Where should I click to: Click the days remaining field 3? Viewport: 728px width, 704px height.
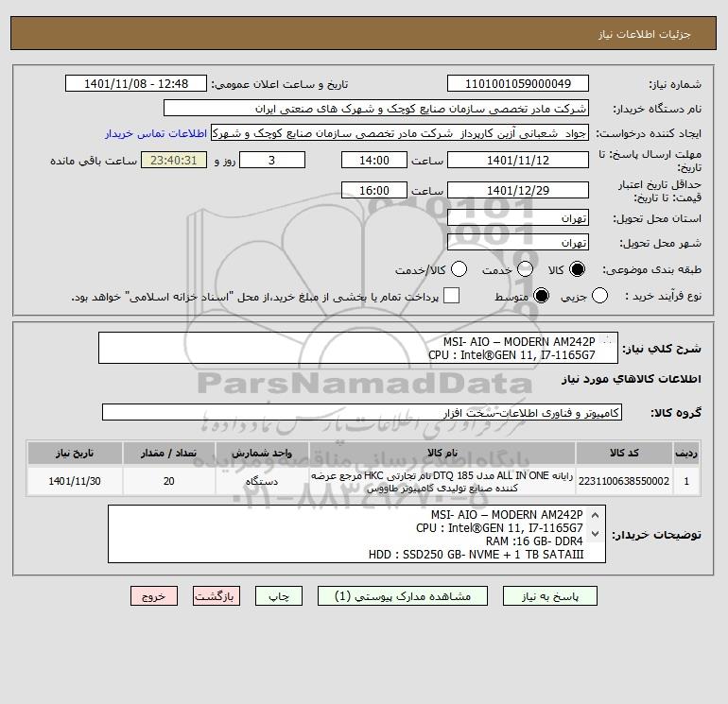pos(272,160)
